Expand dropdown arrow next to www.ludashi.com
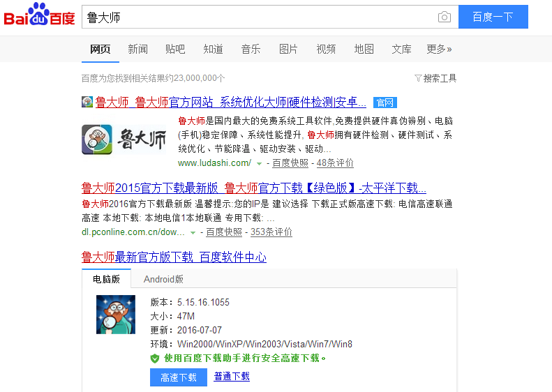This screenshot has height=392, width=552. click(259, 164)
